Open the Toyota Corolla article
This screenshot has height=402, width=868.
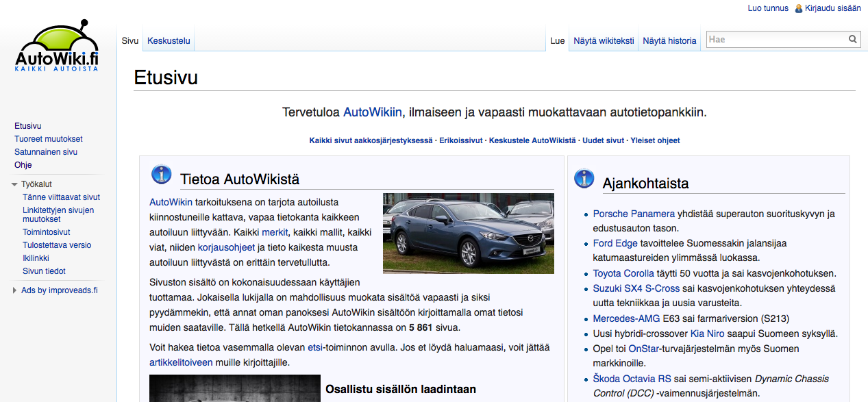point(623,273)
